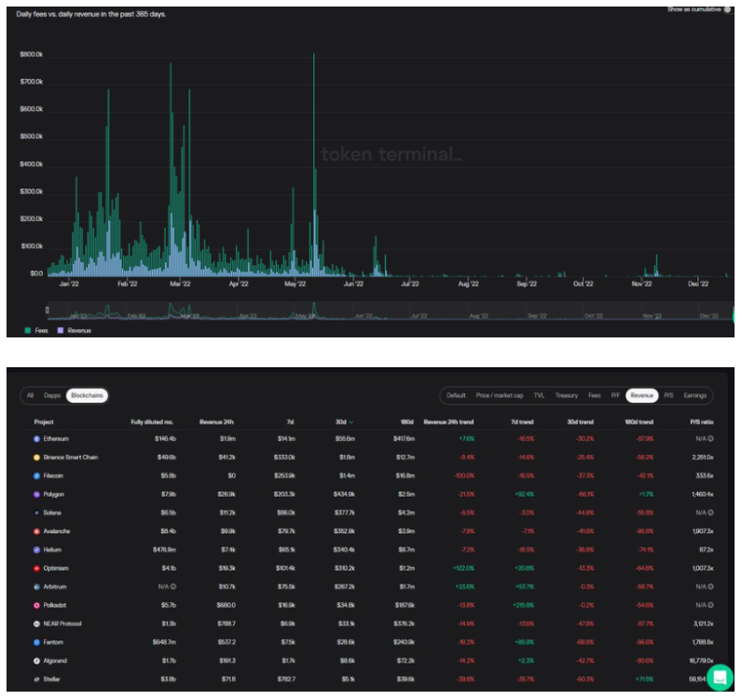Toggle the Revenue legend swatch

coord(60,330)
